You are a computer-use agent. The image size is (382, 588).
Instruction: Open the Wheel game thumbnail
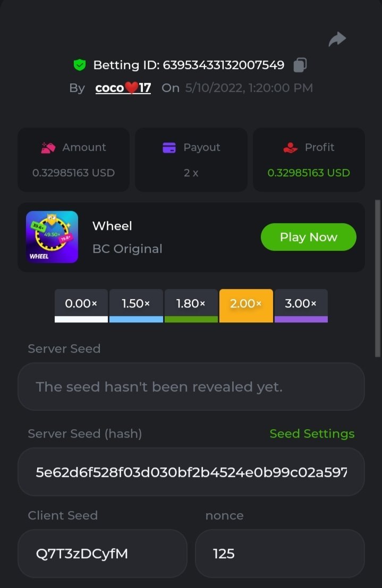pos(52,237)
